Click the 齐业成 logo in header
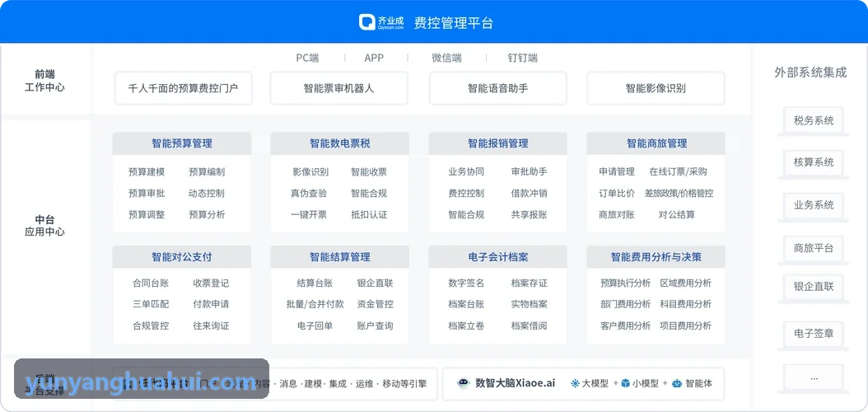 pyautogui.click(x=381, y=22)
